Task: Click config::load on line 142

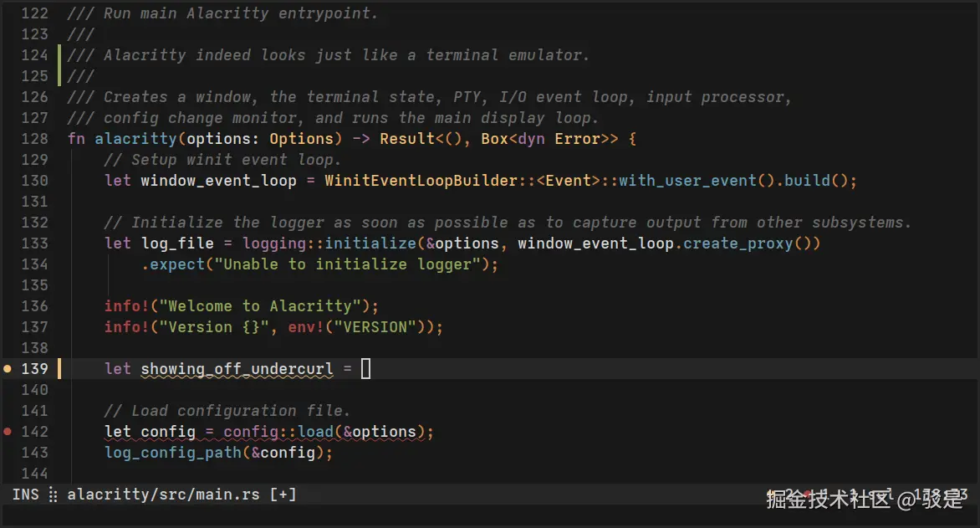Action: (278, 432)
